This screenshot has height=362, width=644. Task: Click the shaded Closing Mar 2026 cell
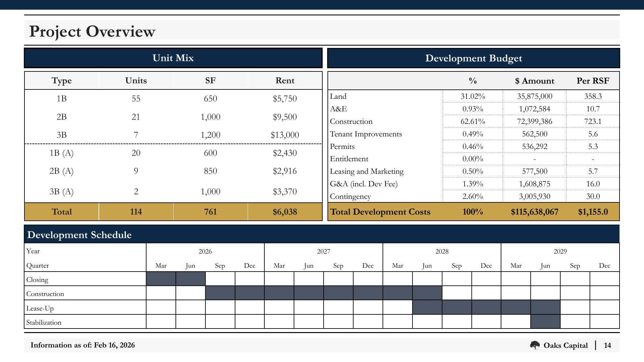[161, 279]
